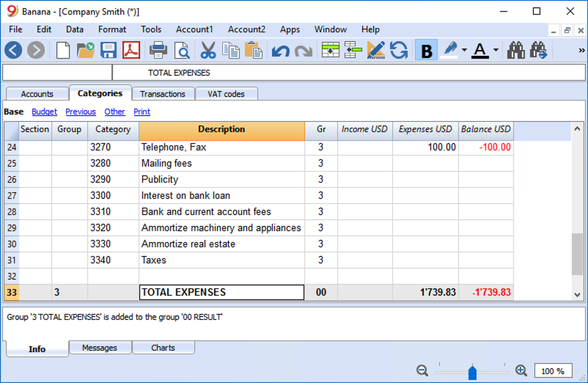Cut selection with the scissors icon

click(x=208, y=51)
